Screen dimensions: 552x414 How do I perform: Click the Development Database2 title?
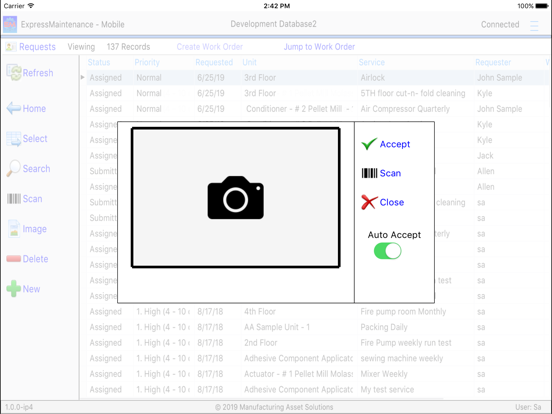(x=273, y=24)
